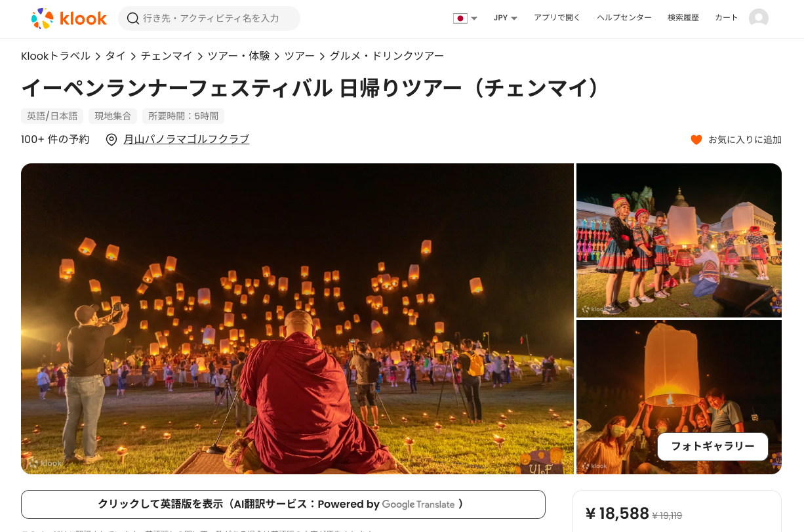Image resolution: width=804 pixels, height=532 pixels.
Task: Go to グルメ・ドリンクツアー breadcrumb
Action: 387,56
